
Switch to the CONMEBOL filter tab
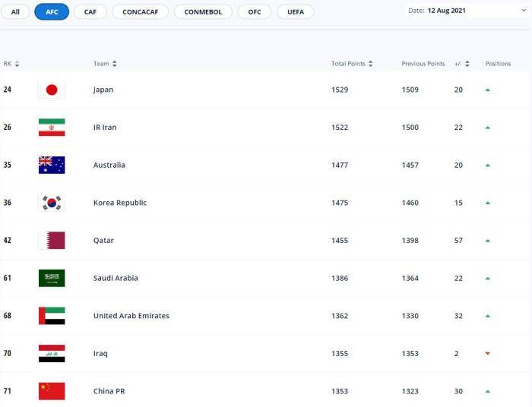(203, 12)
